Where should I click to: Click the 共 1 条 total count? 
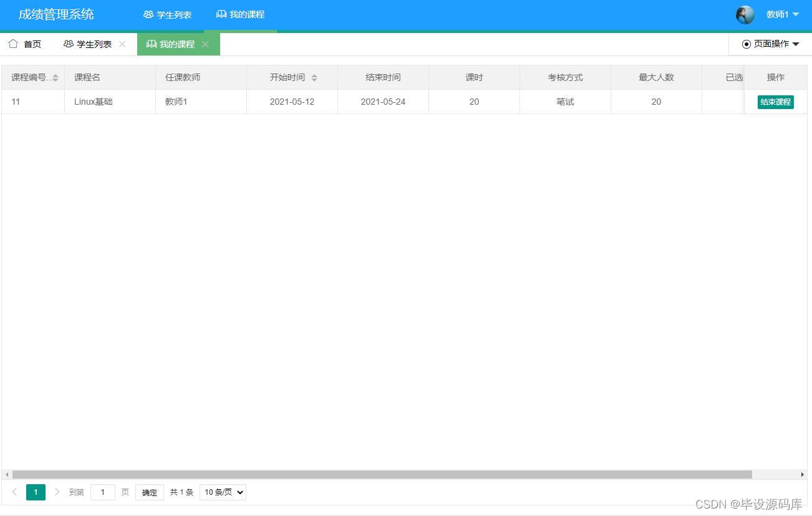tap(181, 492)
